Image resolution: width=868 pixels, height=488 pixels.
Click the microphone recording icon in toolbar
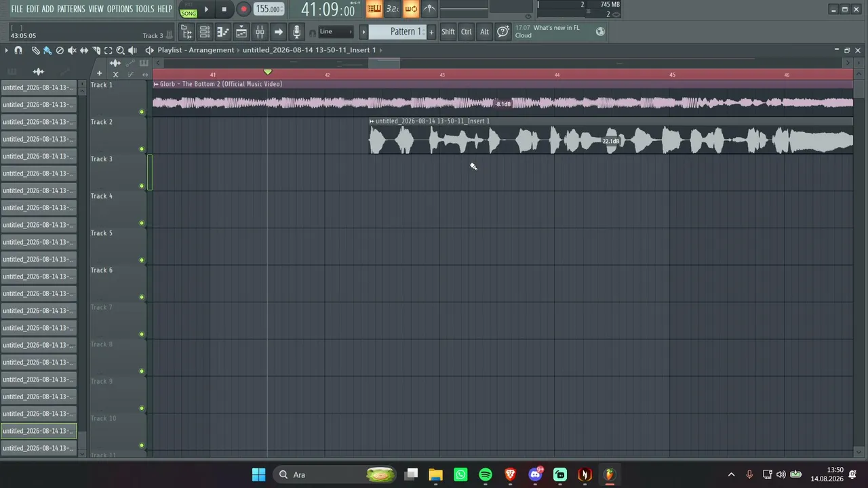[x=296, y=32]
